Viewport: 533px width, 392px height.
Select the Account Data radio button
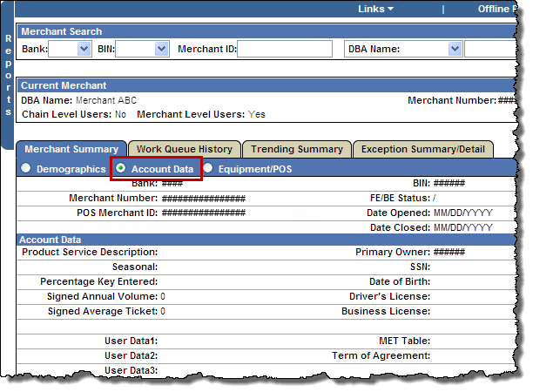pyautogui.click(x=121, y=168)
